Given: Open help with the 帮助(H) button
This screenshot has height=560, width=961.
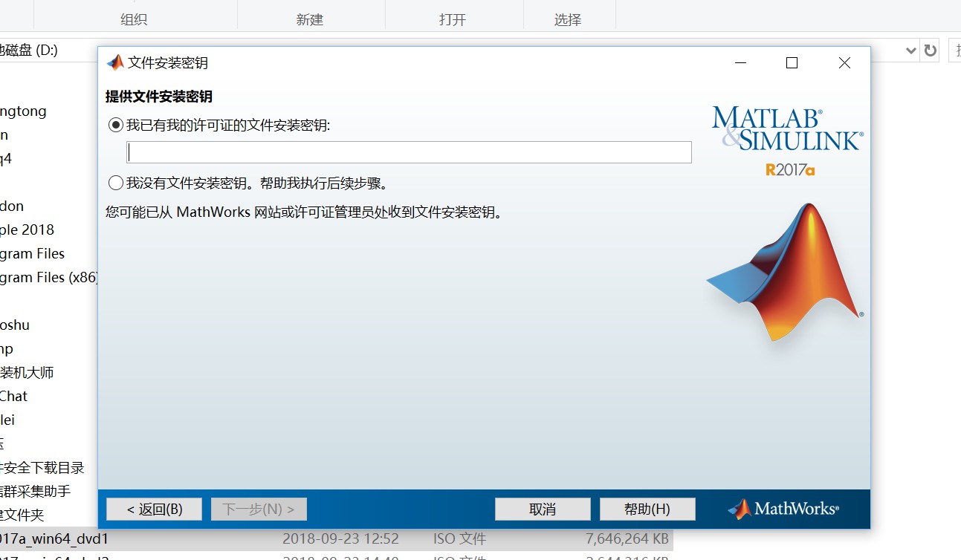Looking at the screenshot, I should pyautogui.click(x=647, y=509).
